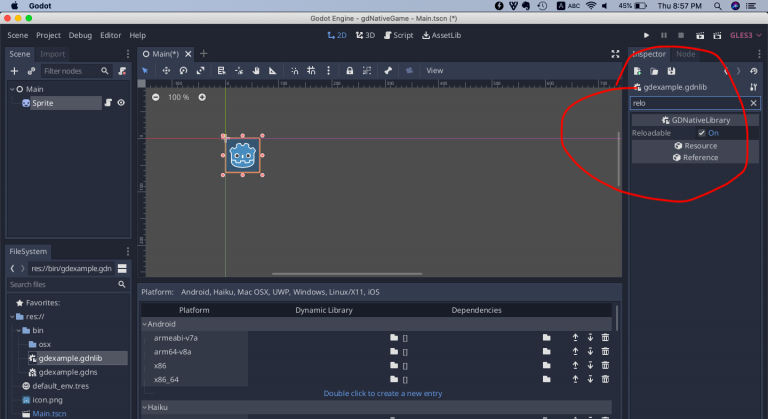Open Inspector history list icon
This screenshot has width=768, height=419.
[754, 71]
